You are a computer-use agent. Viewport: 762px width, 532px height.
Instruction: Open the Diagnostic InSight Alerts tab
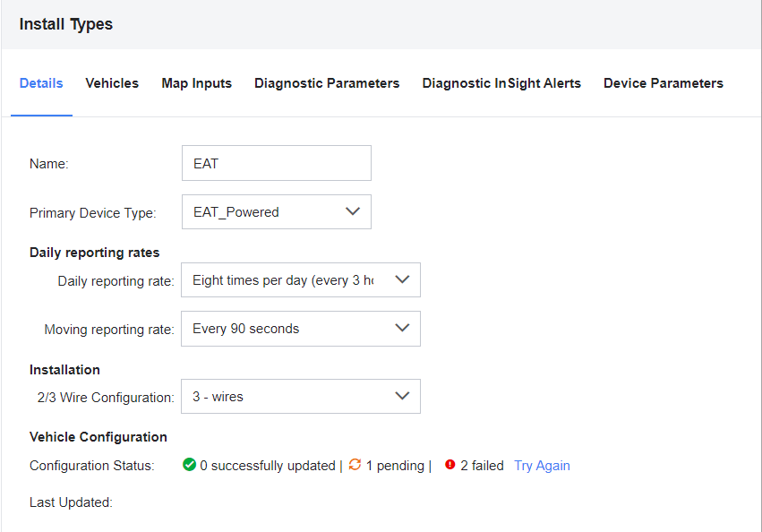tap(501, 82)
